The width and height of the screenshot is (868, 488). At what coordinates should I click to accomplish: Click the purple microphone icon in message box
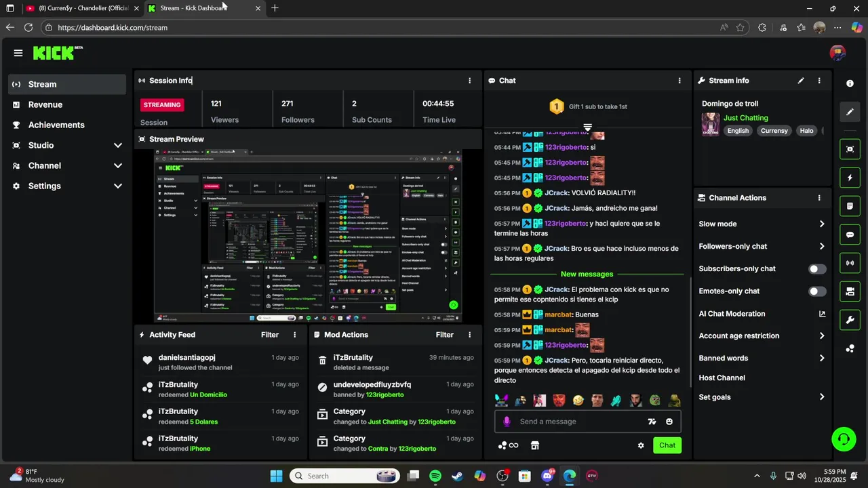(x=507, y=422)
